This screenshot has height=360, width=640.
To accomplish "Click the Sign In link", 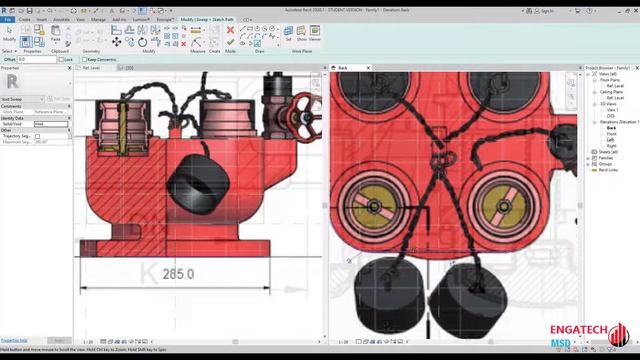I will coord(547,11).
